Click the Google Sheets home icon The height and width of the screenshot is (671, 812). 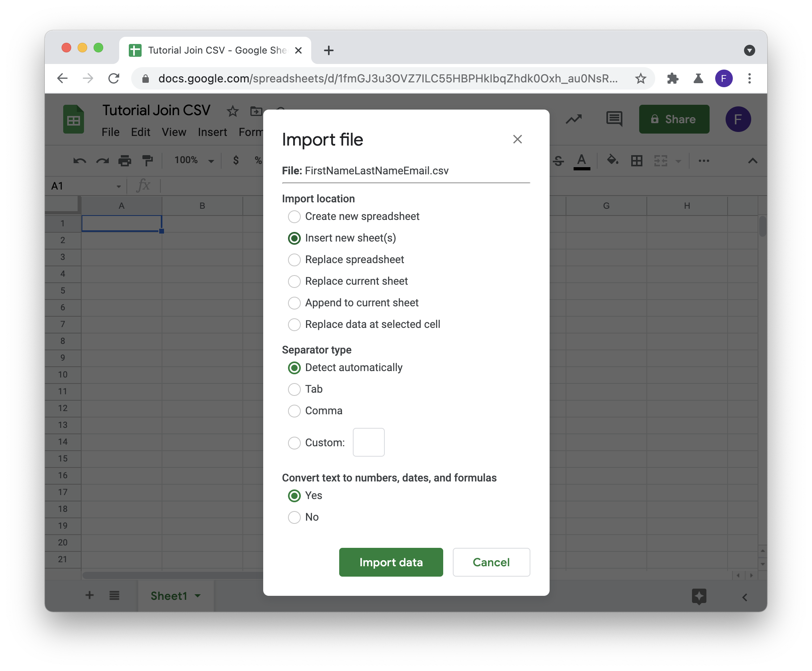74,120
